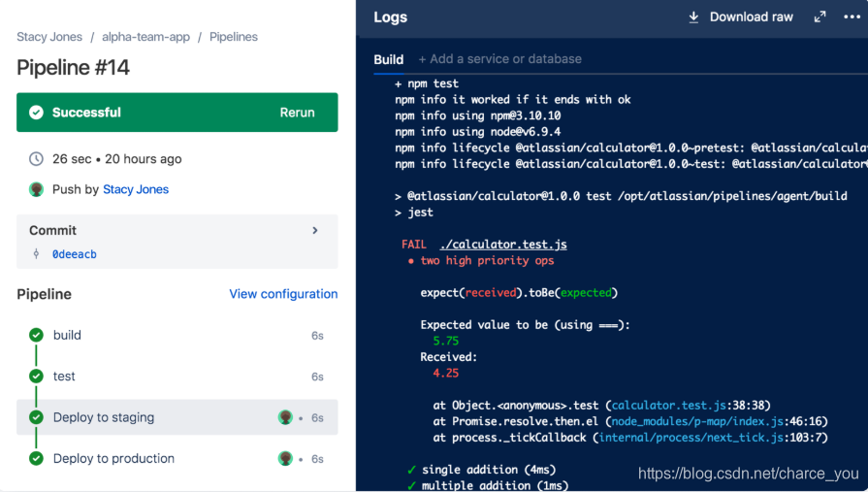The image size is (868, 492).
Task: Click the Download raw arrow icon
Action: tap(693, 17)
